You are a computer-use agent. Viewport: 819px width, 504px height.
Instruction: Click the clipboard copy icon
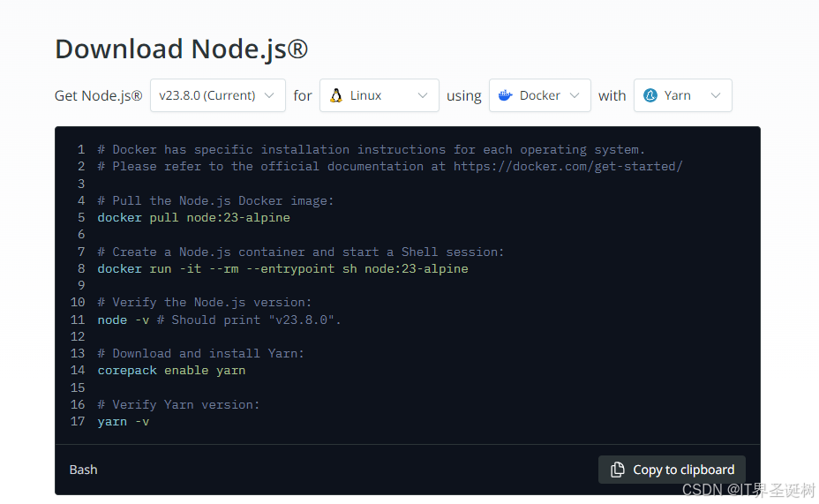point(618,470)
